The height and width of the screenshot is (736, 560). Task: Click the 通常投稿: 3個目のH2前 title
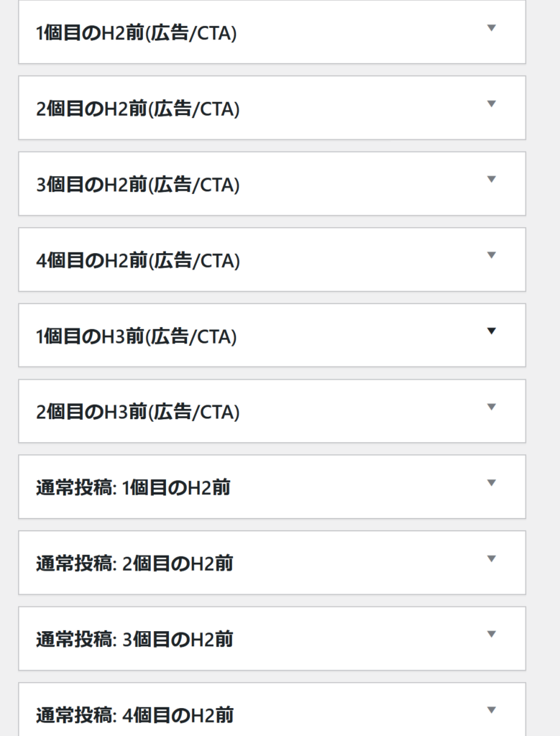coord(134,640)
